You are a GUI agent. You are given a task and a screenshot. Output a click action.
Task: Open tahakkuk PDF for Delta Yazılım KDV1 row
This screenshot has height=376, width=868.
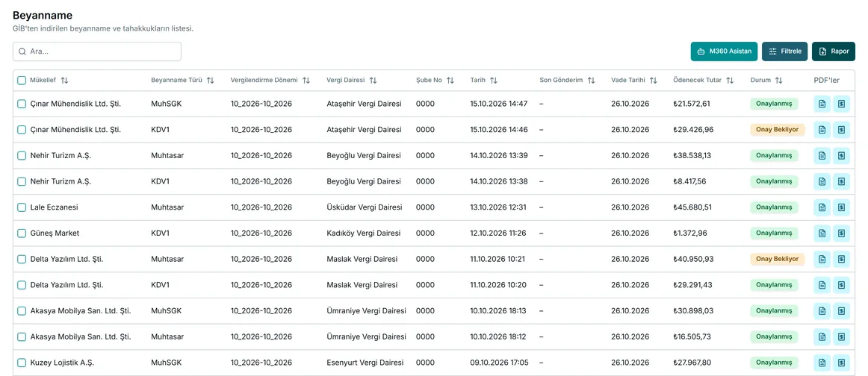pyautogui.click(x=841, y=285)
